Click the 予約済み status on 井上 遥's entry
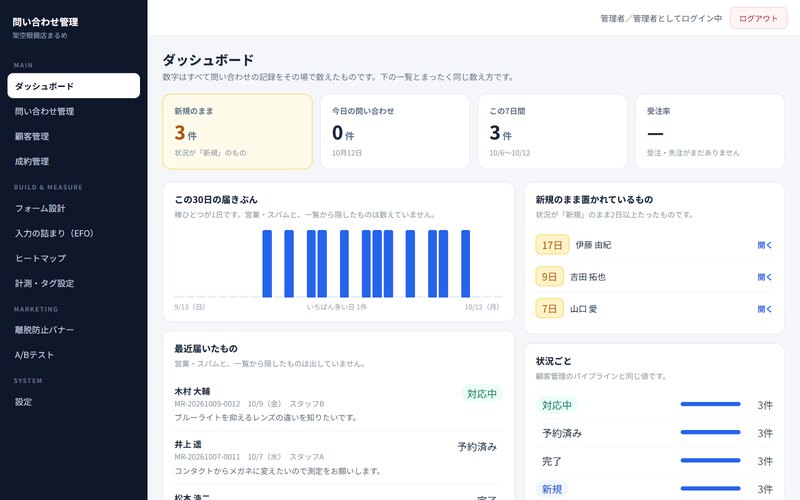800x500 pixels. [x=477, y=447]
